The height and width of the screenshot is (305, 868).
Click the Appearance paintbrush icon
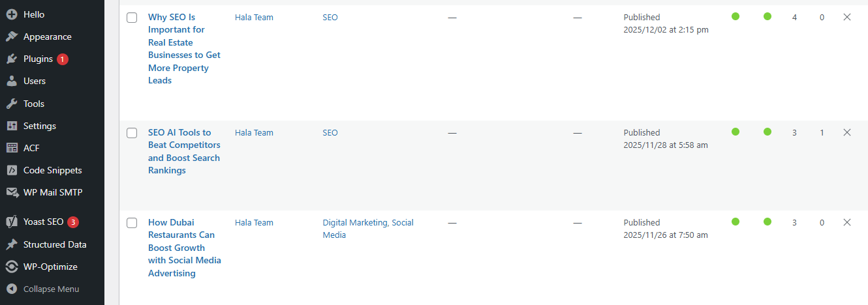(12, 36)
